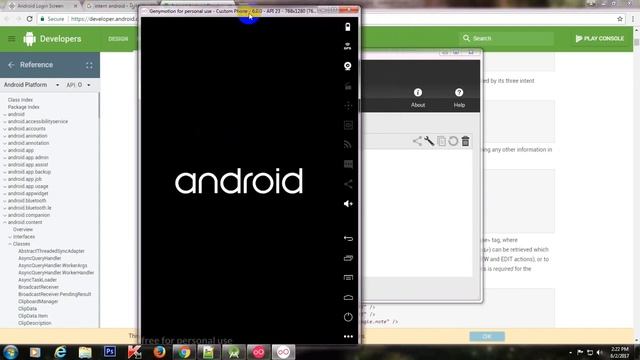Open Package Index in reference sidebar

click(x=24, y=107)
